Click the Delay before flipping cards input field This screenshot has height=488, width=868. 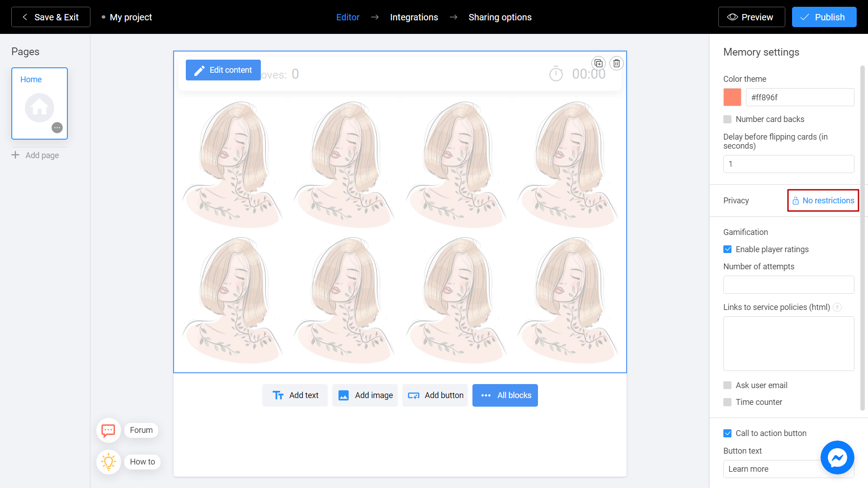pos(788,164)
